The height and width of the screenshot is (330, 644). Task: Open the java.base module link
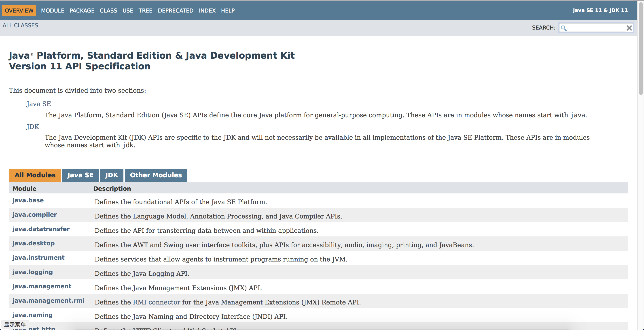tap(28, 200)
